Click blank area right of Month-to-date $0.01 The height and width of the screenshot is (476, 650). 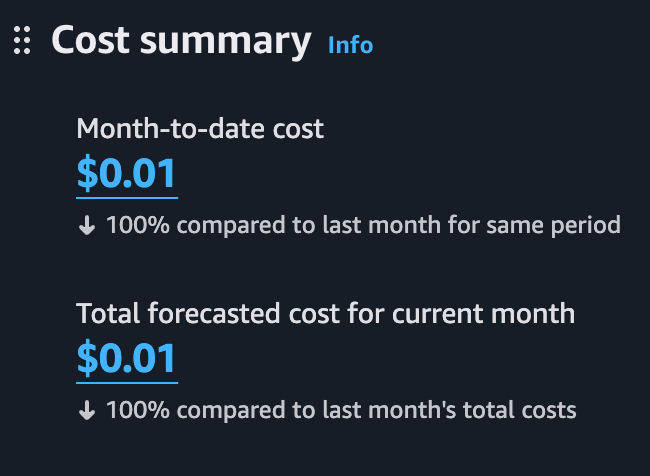400,174
